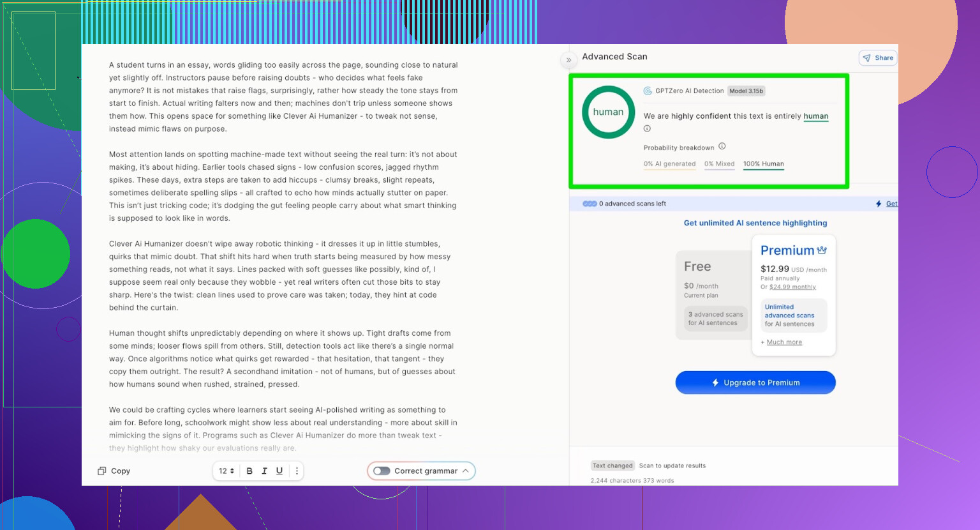Click the Share button
980x530 pixels.
click(x=878, y=58)
